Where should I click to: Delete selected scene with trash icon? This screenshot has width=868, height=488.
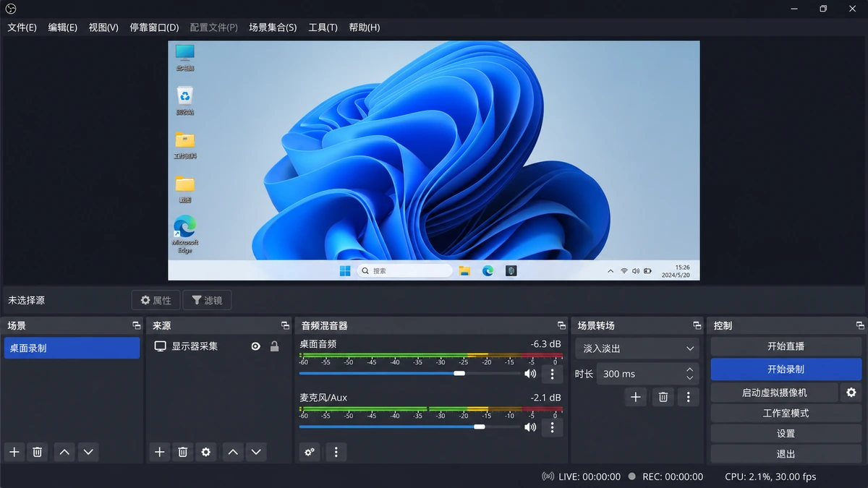38,452
